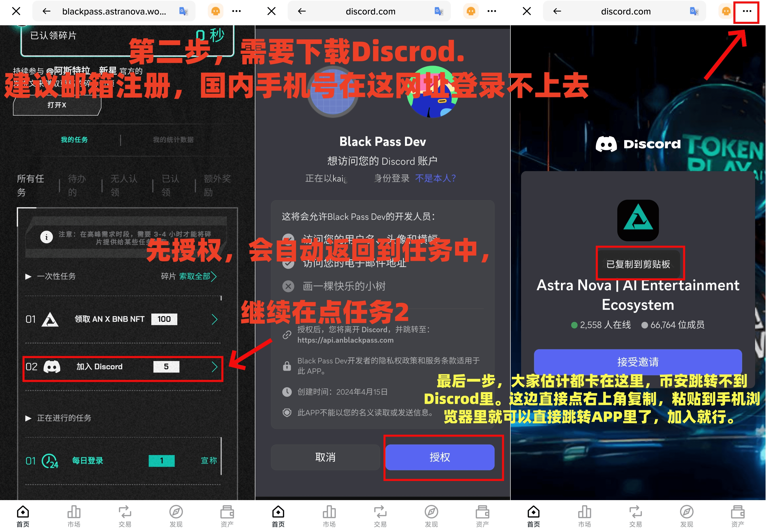766x532 pixels.
Task: Tap 首页 in the middle panel's bottom bar
Action: [278, 516]
